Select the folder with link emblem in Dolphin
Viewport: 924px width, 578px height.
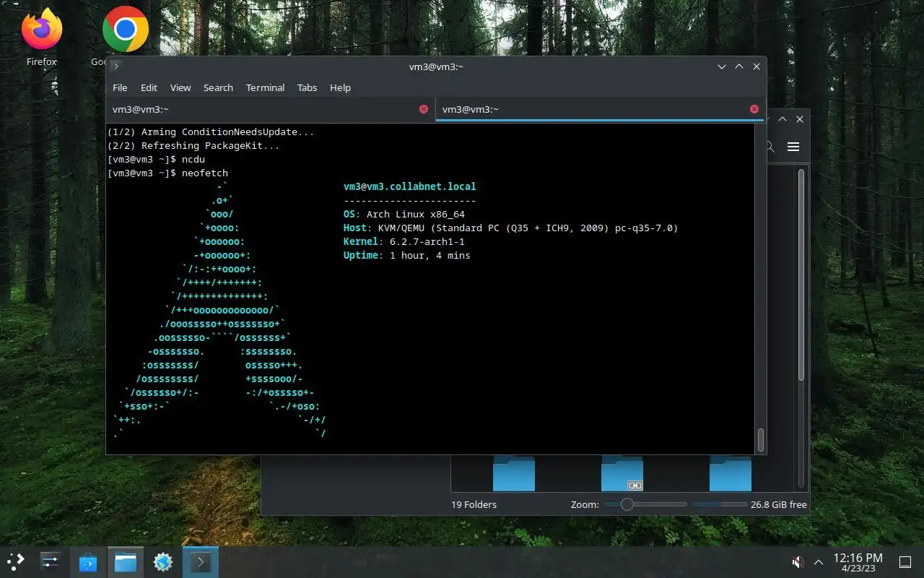point(622,473)
